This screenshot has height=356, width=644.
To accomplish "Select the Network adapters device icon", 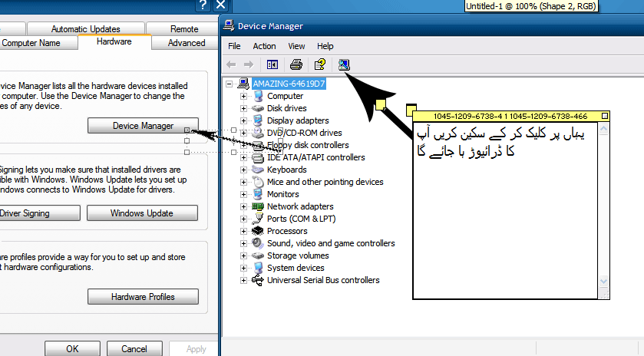I will [x=258, y=206].
